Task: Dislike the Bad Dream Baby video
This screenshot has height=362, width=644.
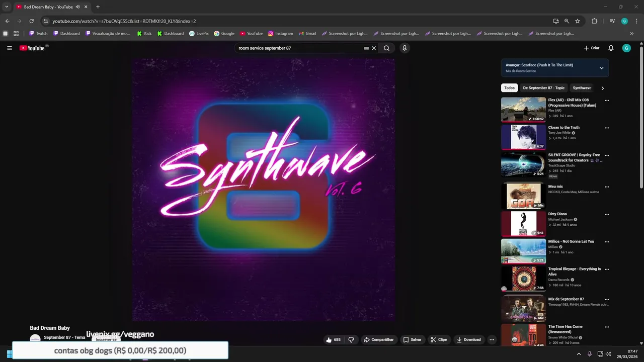Action: coord(351,340)
